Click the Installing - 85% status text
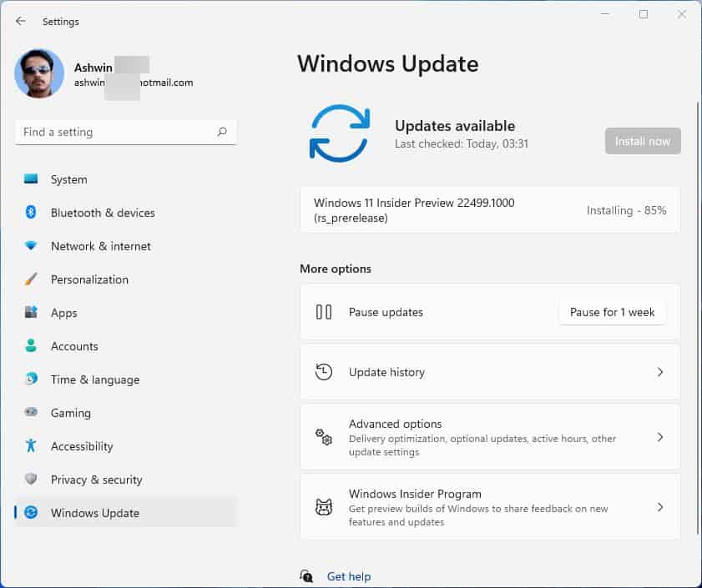702x588 pixels. point(626,210)
